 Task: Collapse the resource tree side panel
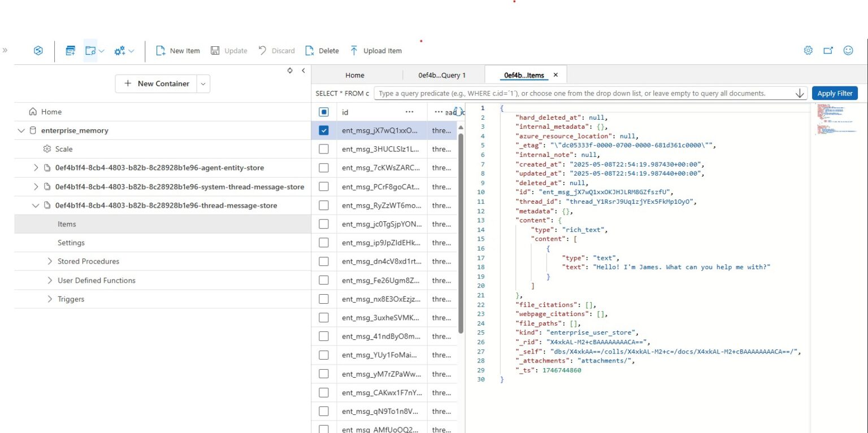[303, 71]
